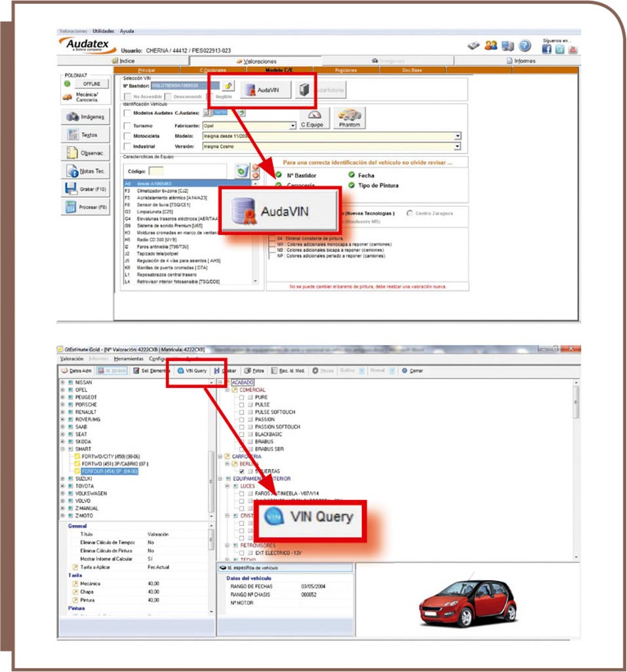Select the Doc.Base sub-tab
Viewport: 627px width, 672px height.
pyautogui.click(x=412, y=70)
